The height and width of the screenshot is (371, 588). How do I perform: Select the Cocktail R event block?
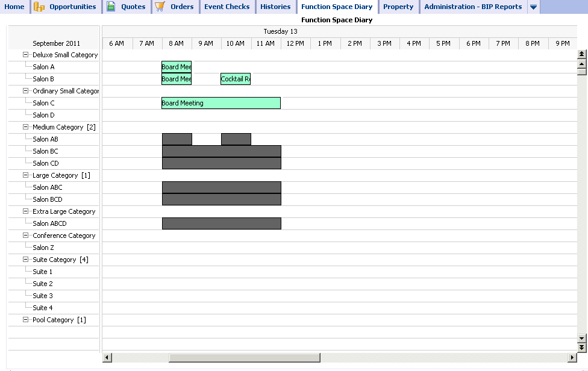pos(235,78)
